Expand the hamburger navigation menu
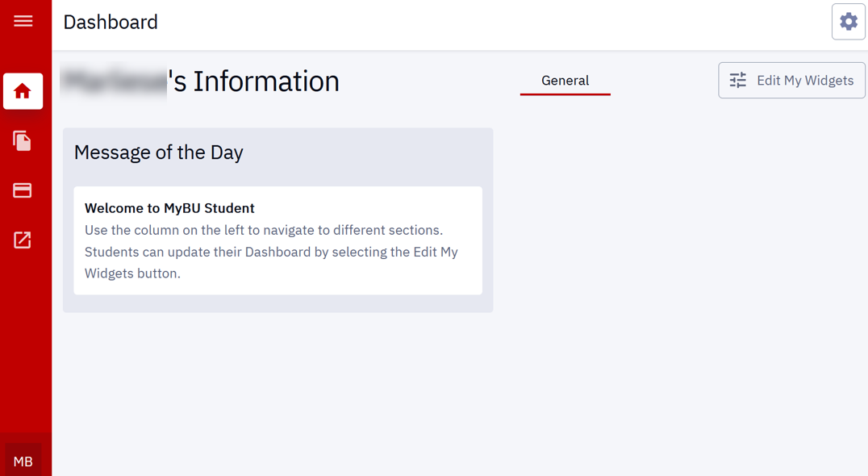Image resolution: width=868 pixels, height=476 pixels. point(23,21)
